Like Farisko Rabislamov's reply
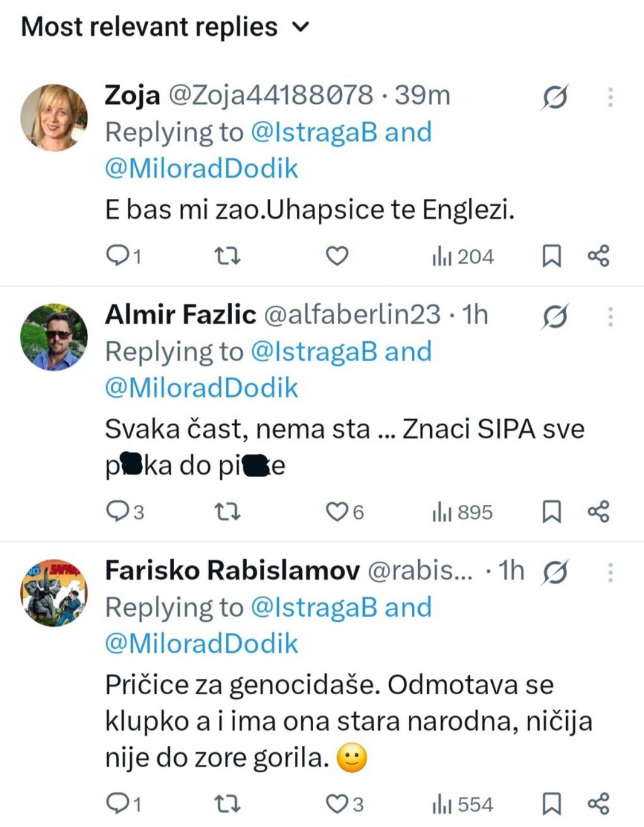The image size is (644, 827). (337, 804)
